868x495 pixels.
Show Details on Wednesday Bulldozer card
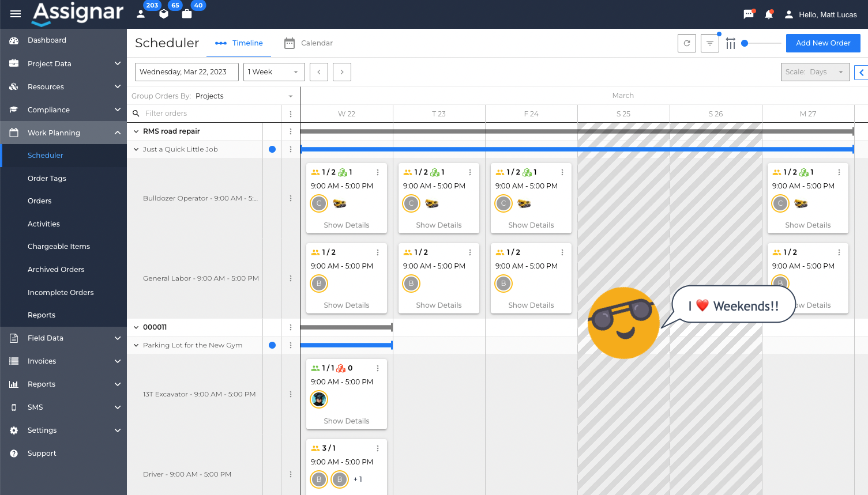click(x=347, y=225)
